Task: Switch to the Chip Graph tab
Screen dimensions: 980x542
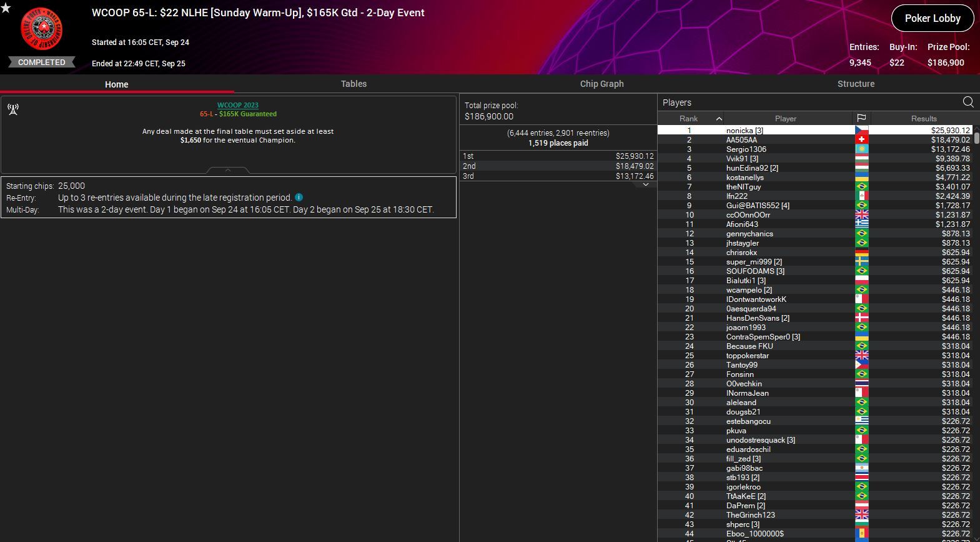Action: (601, 84)
